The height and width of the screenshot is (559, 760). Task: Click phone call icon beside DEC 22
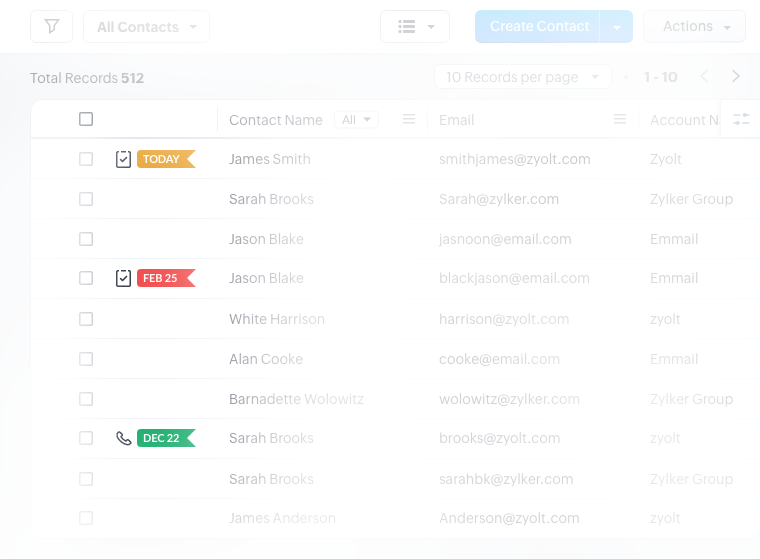coord(123,438)
